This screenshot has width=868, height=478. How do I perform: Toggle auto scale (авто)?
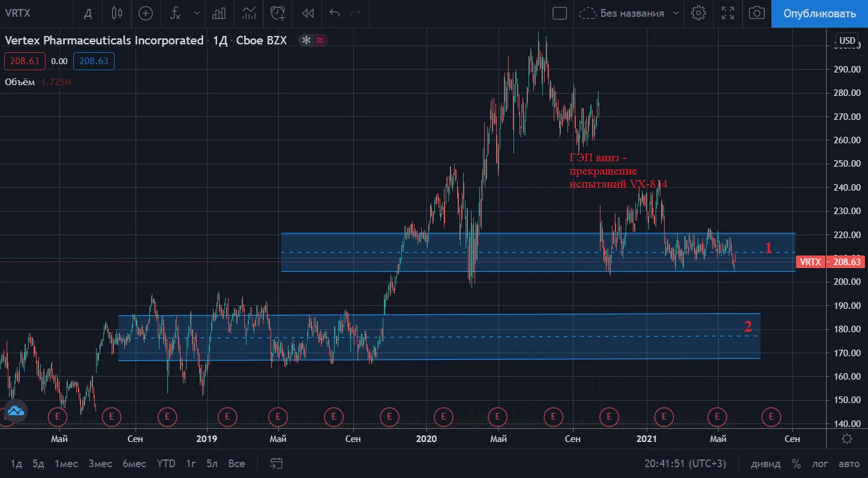click(849, 464)
